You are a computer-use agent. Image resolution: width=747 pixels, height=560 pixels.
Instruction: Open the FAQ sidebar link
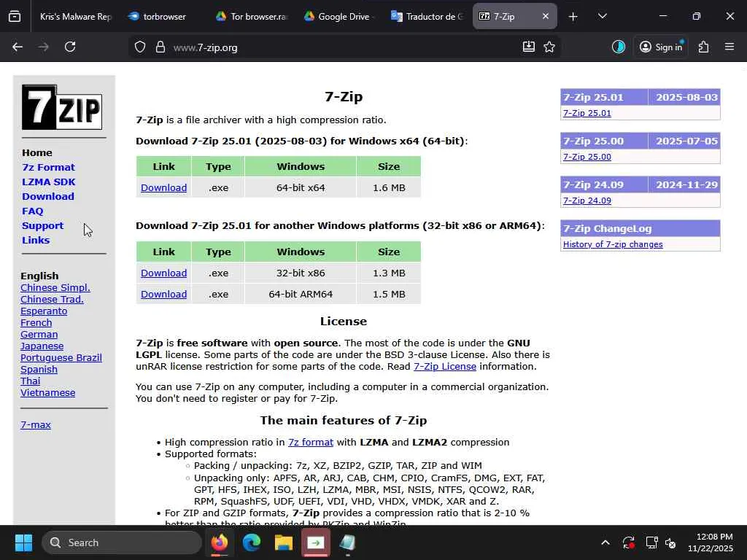[x=32, y=211]
